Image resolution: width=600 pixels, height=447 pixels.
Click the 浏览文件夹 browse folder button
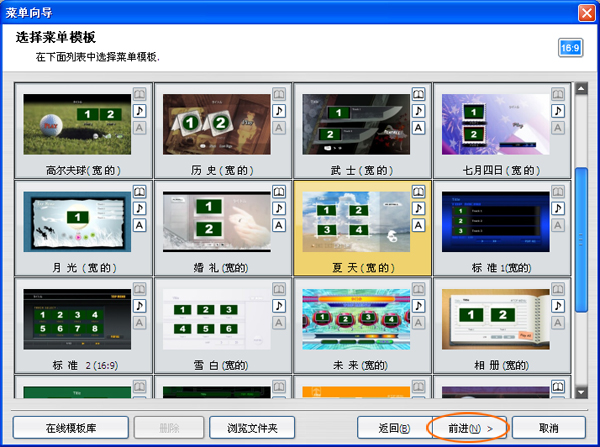pos(252,428)
